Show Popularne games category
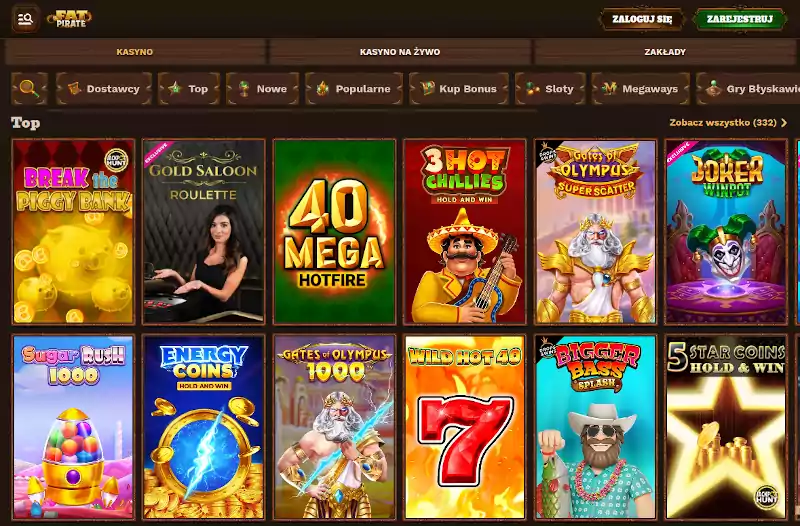This screenshot has height=526, width=800. tap(354, 89)
